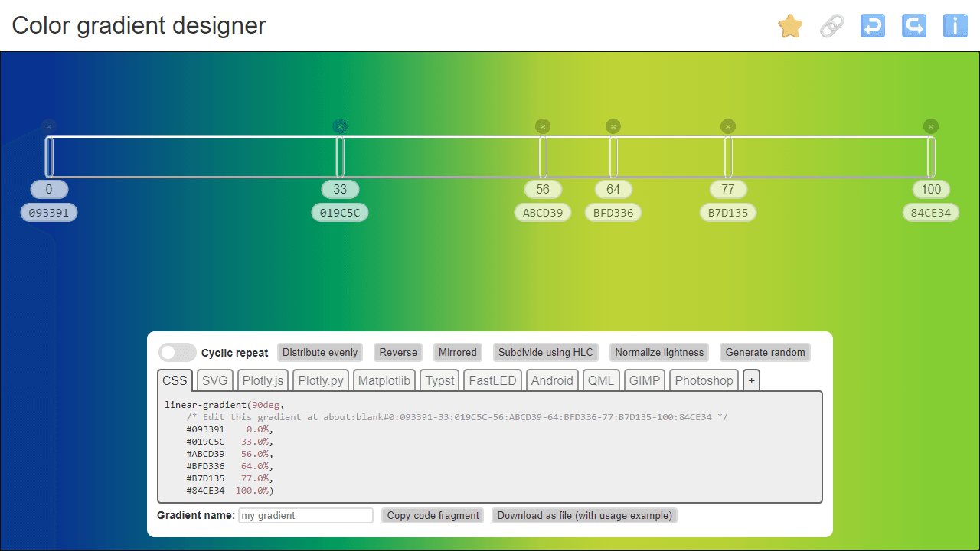
Task: Select the slider handle at position 56
Action: coord(543,157)
